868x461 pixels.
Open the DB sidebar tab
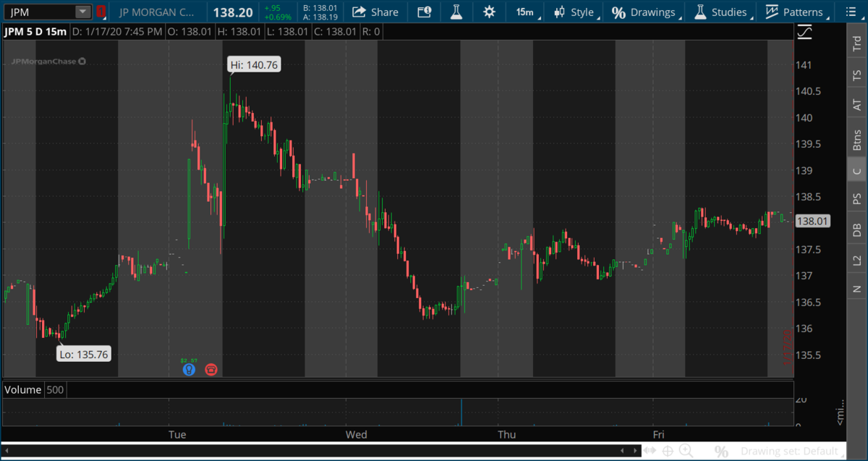(857, 229)
